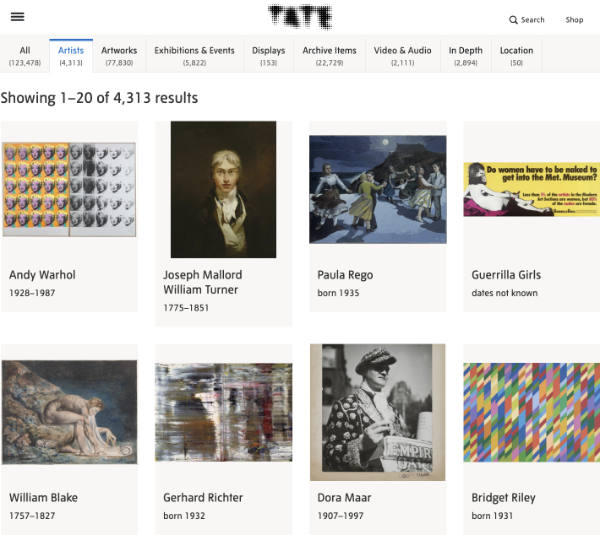The width and height of the screenshot is (600, 535).
Task: Open Bridget Riley striped painting thumbnail
Action: (532, 412)
